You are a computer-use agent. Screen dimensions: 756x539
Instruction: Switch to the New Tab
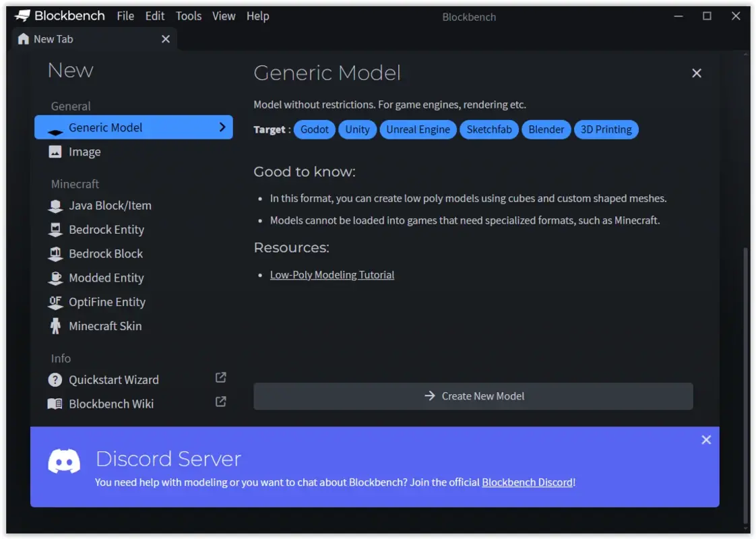53,38
